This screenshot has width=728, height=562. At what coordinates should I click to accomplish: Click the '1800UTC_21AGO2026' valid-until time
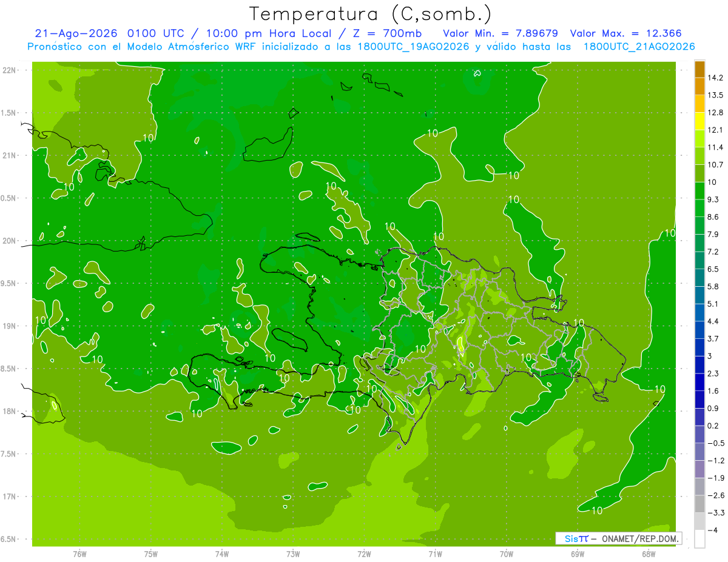pos(639,47)
